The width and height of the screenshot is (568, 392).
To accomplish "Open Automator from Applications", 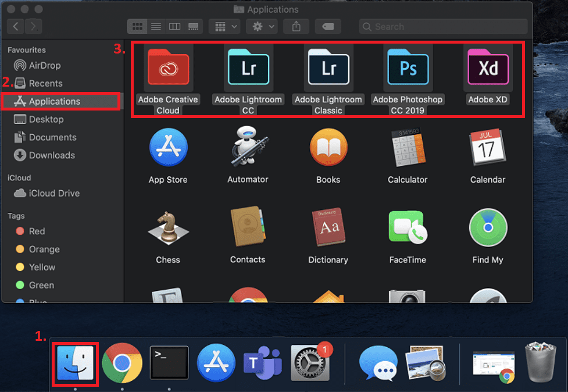I will (x=248, y=149).
